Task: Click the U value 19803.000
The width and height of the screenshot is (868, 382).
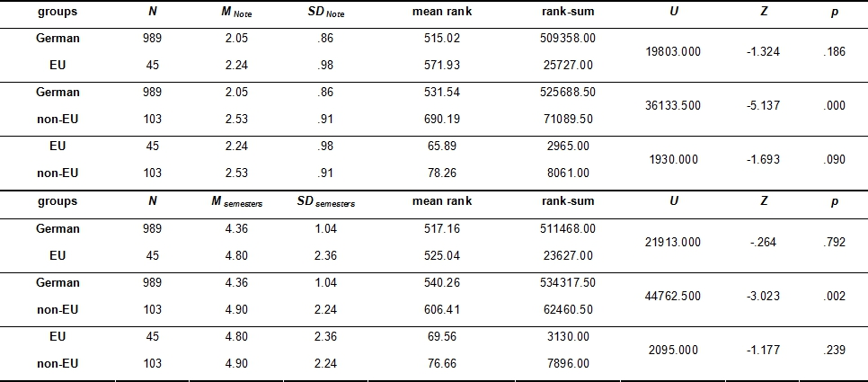Action: tap(673, 51)
